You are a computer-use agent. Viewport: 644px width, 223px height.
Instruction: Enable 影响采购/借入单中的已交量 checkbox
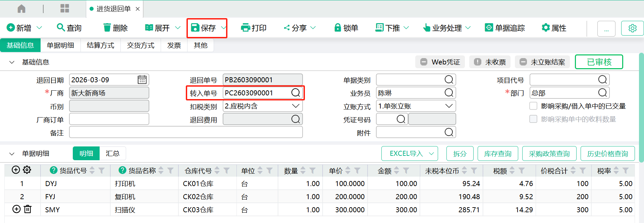click(533, 106)
